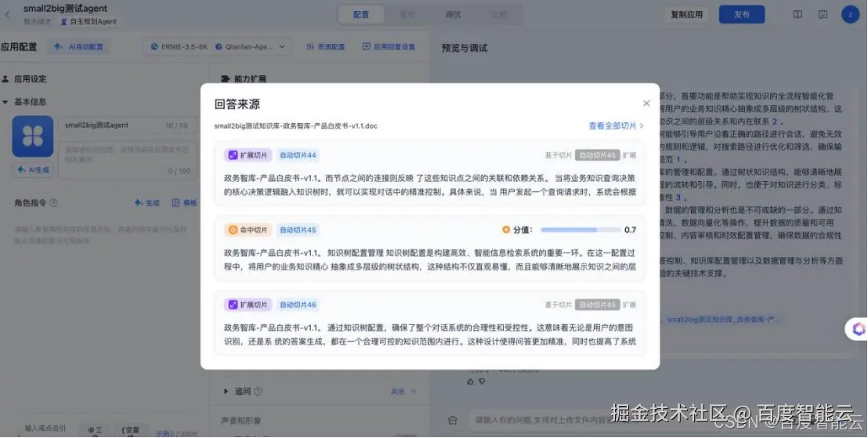
Task: Click the orange 命中切片 icon
Action: [x=233, y=230]
